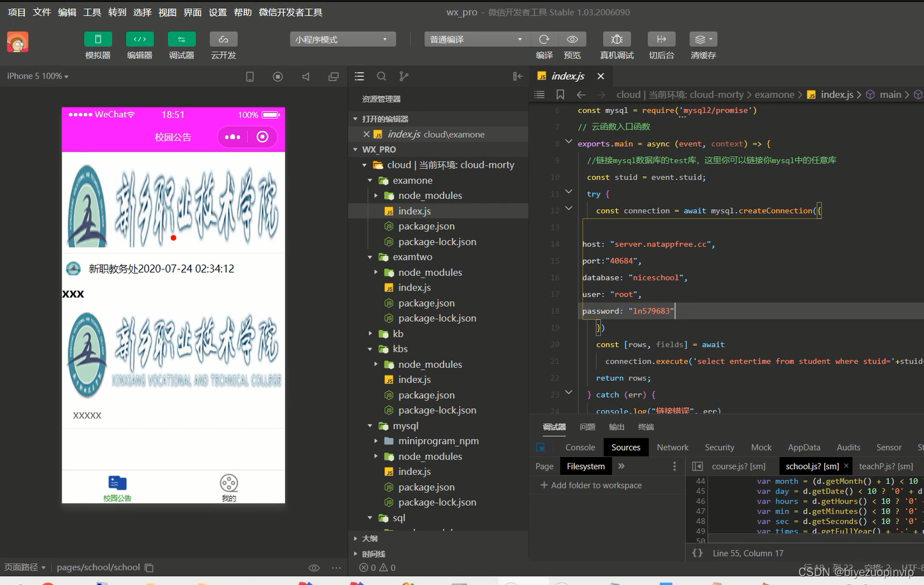The image size is (924, 585).
Task: Click the pretty print braces icon
Action: coord(697,553)
